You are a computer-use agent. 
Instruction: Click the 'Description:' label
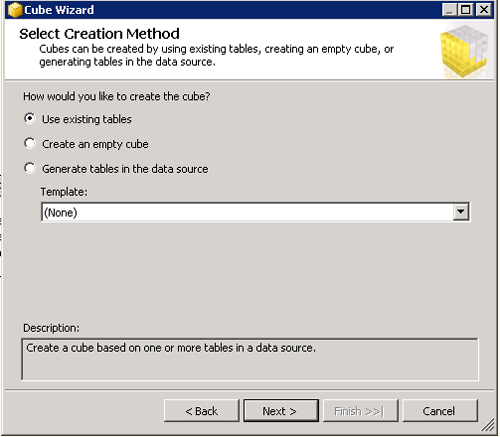[x=52, y=328]
